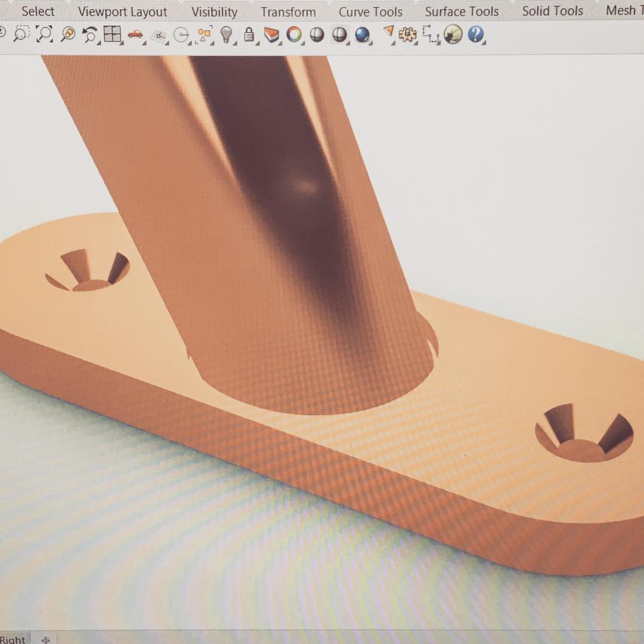Lock objects using the padlock icon

(249, 35)
